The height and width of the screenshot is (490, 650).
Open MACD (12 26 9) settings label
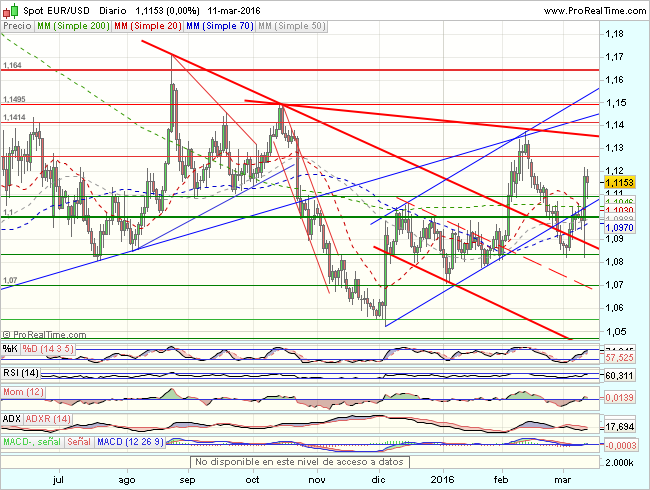(x=130, y=442)
